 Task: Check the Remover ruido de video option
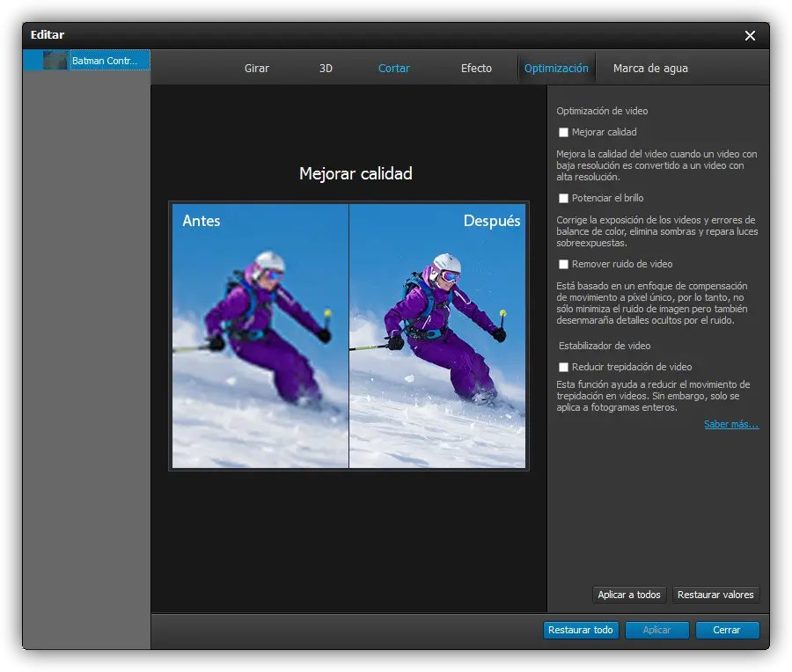(x=564, y=265)
